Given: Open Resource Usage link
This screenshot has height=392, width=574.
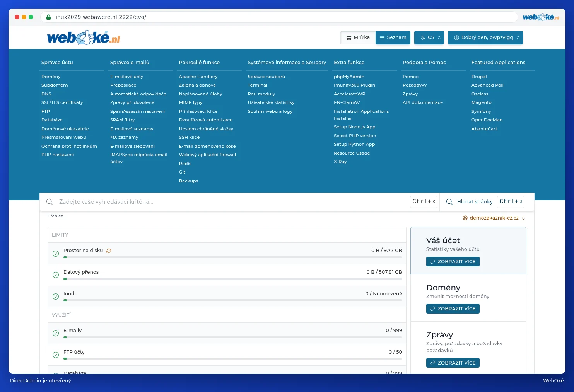Looking at the screenshot, I should point(352,153).
